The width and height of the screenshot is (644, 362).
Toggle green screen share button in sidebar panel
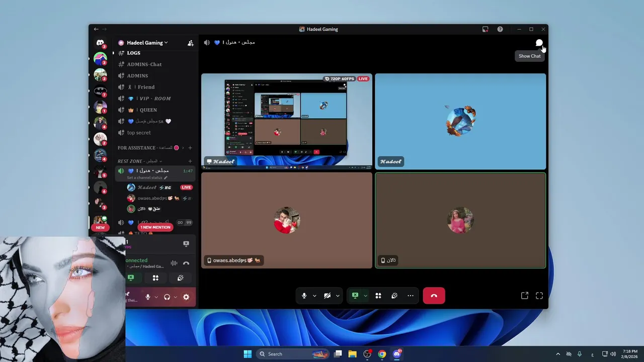coord(131,278)
